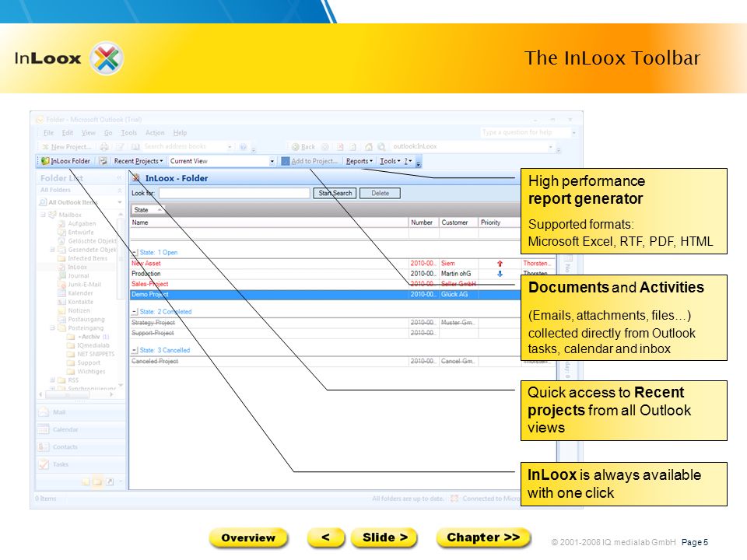Collapse the State: 3 Cancelled group
The height and width of the screenshot is (560, 747).
click(135, 350)
